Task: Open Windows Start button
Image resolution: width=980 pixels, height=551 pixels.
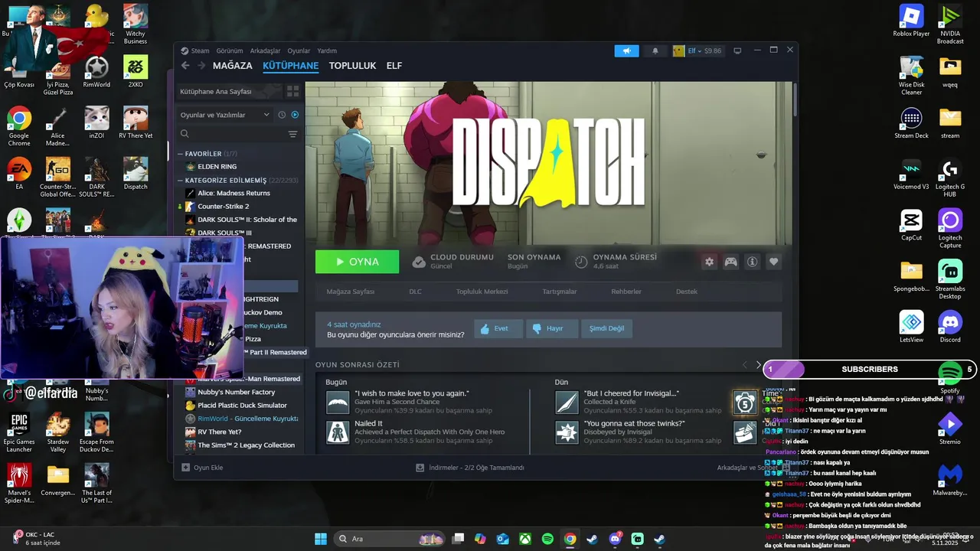Action: click(x=321, y=539)
